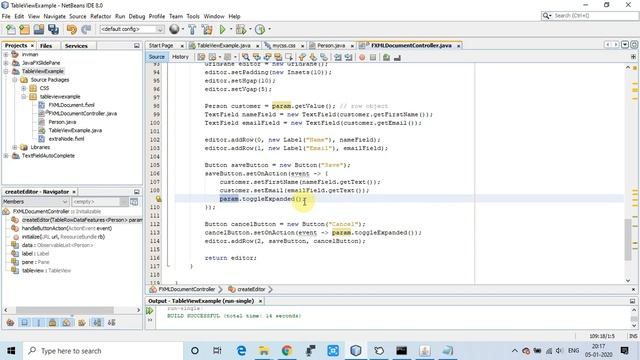Click the Build Project hammer icon
Viewport: 640px width, 360px height.
point(192,29)
